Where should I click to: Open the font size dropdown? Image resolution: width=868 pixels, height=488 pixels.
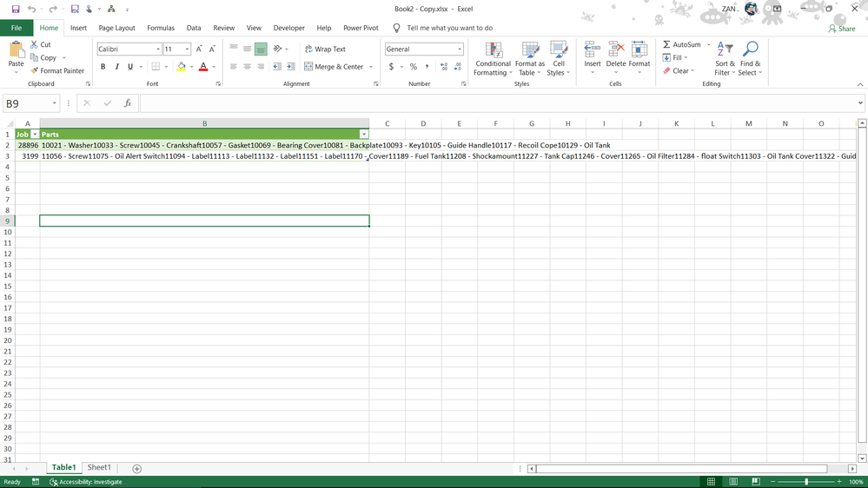[187, 49]
